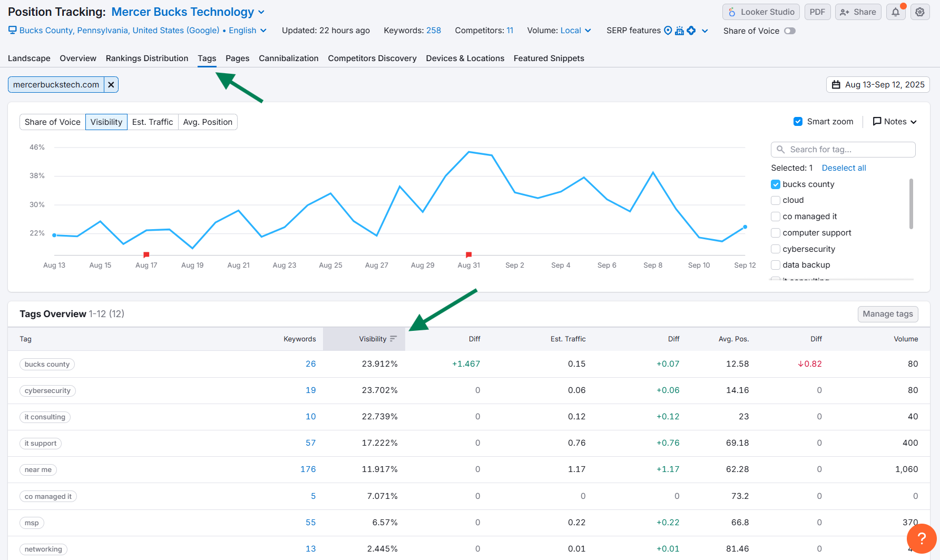Screen dimensions: 940x560
Task: Click the Deselect all link
Action: (844, 168)
